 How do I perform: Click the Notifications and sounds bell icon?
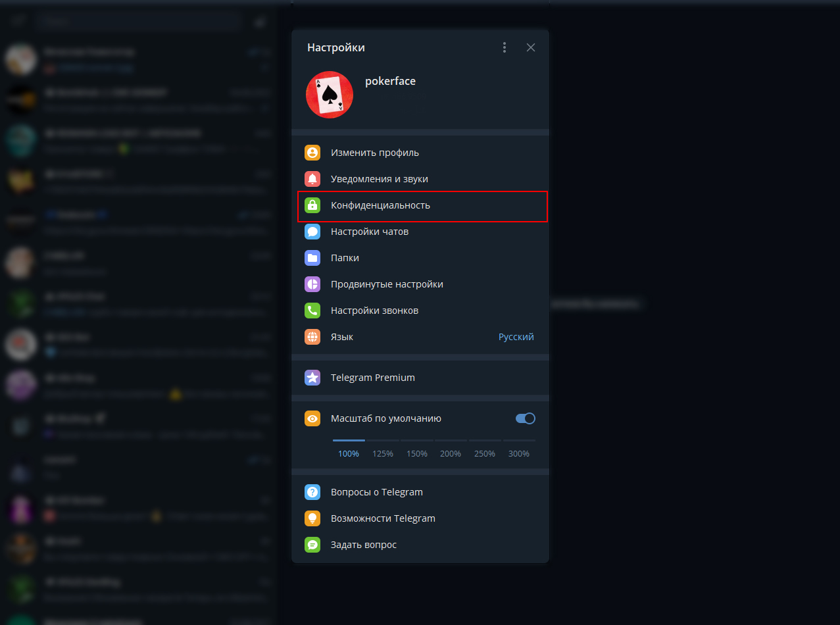point(312,179)
